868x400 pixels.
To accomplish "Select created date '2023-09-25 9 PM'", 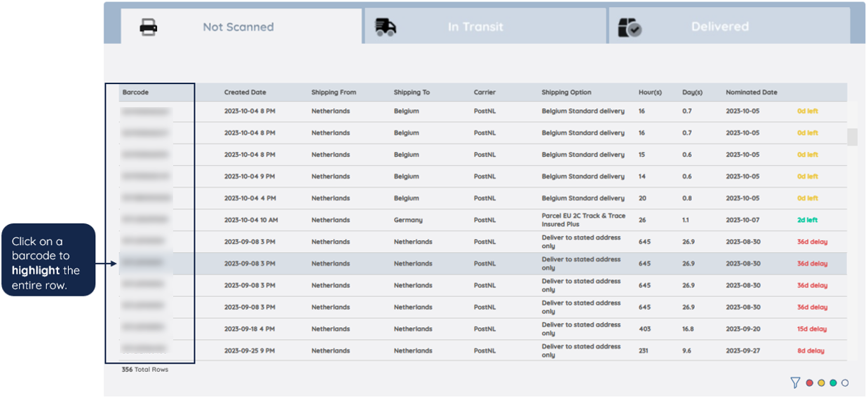I will (250, 351).
